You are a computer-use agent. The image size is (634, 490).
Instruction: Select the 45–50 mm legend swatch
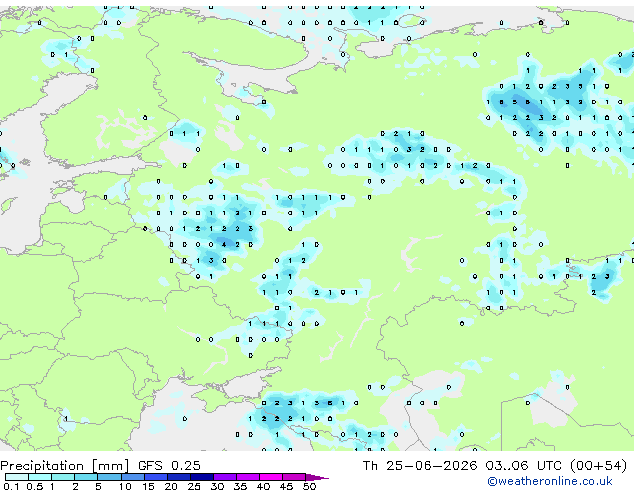click(294, 477)
